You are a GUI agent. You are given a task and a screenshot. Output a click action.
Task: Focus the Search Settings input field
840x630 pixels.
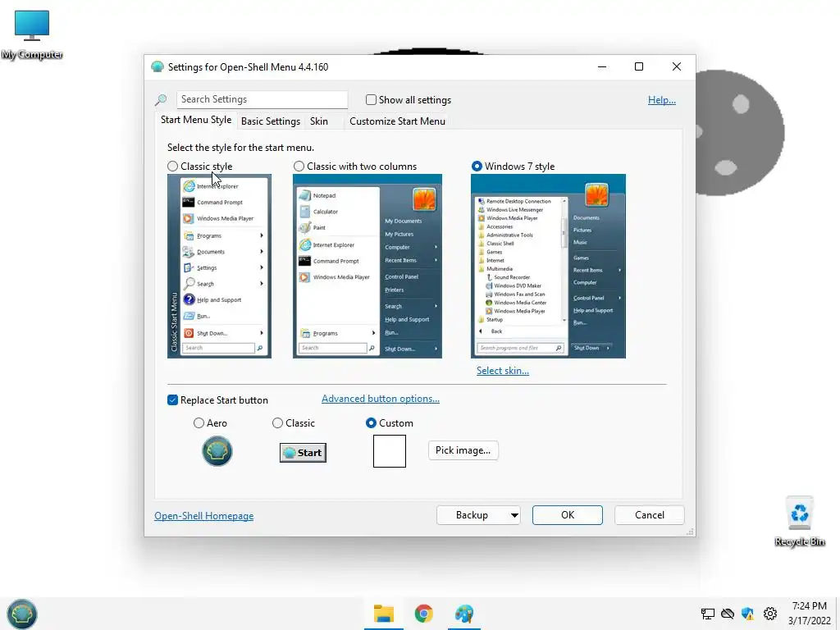click(262, 99)
